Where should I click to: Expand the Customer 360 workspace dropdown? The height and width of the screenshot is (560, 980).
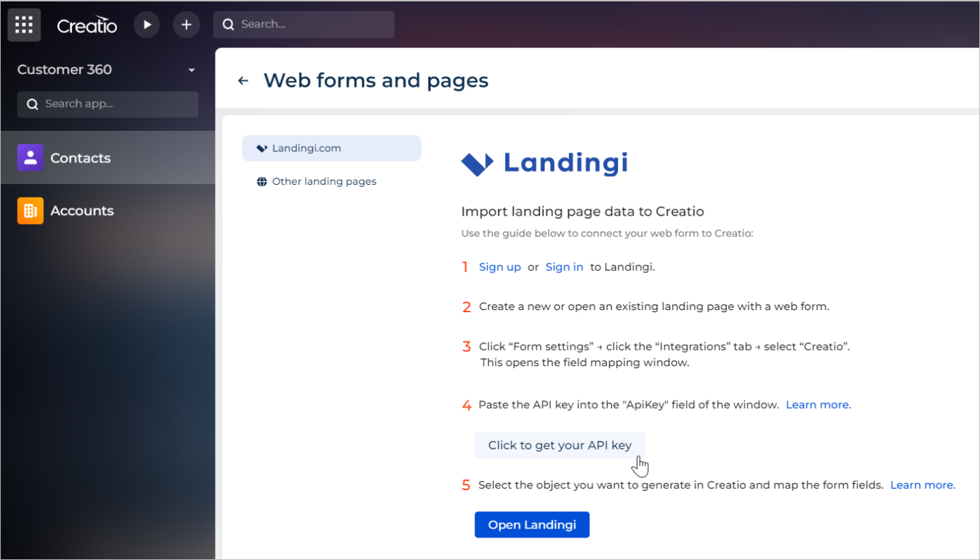click(x=191, y=69)
